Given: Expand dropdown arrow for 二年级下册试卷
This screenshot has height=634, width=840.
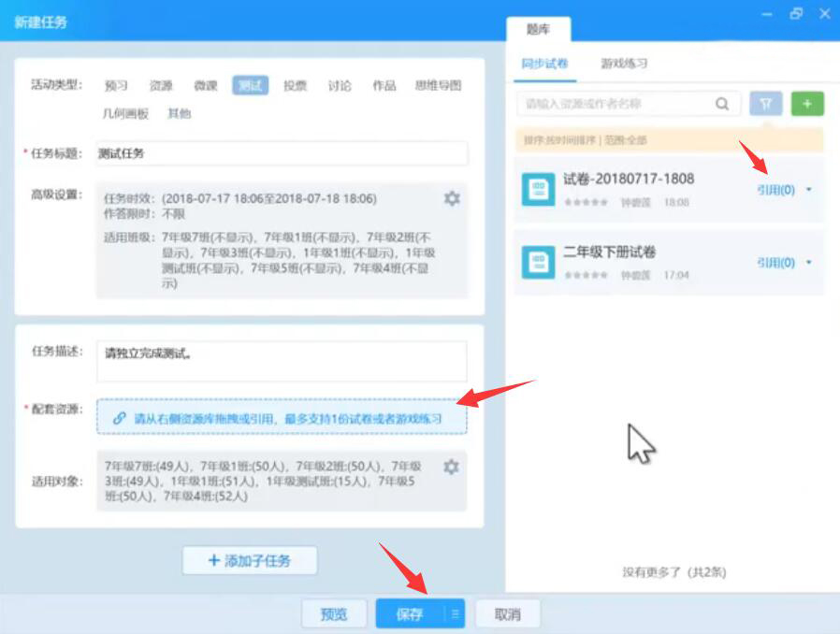Looking at the screenshot, I should (x=809, y=263).
